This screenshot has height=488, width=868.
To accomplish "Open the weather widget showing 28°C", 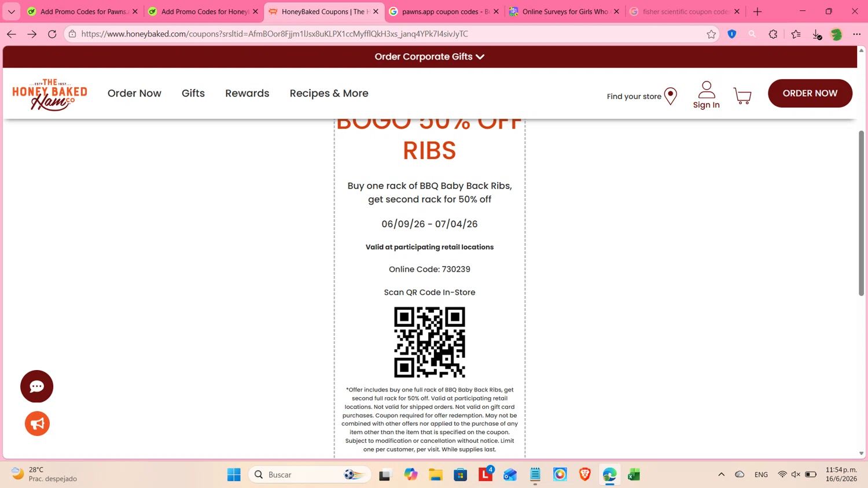I will point(45,474).
